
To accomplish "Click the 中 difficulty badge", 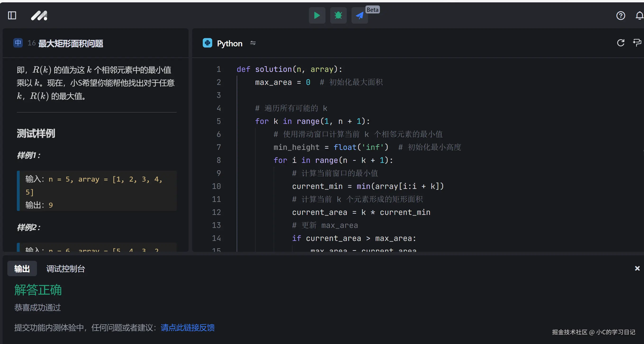I will click(18, 43).
